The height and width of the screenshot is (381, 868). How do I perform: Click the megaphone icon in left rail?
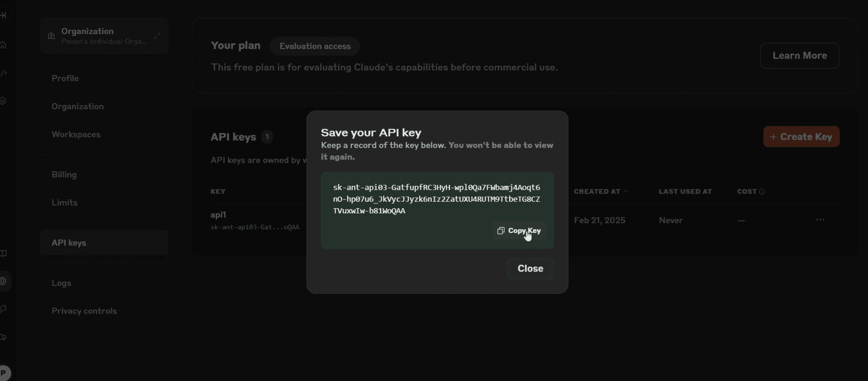3,337
